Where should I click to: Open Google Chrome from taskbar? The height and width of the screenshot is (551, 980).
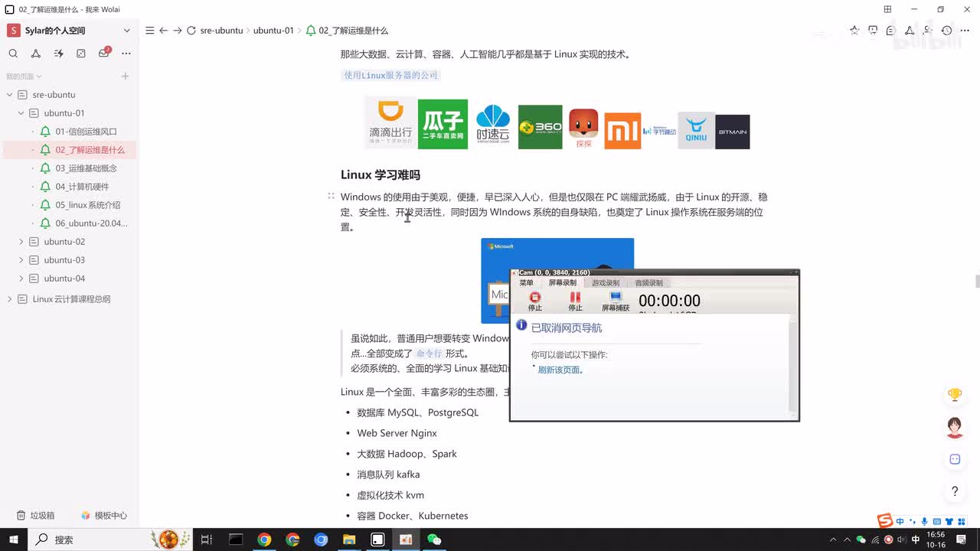tap(264, 540)
